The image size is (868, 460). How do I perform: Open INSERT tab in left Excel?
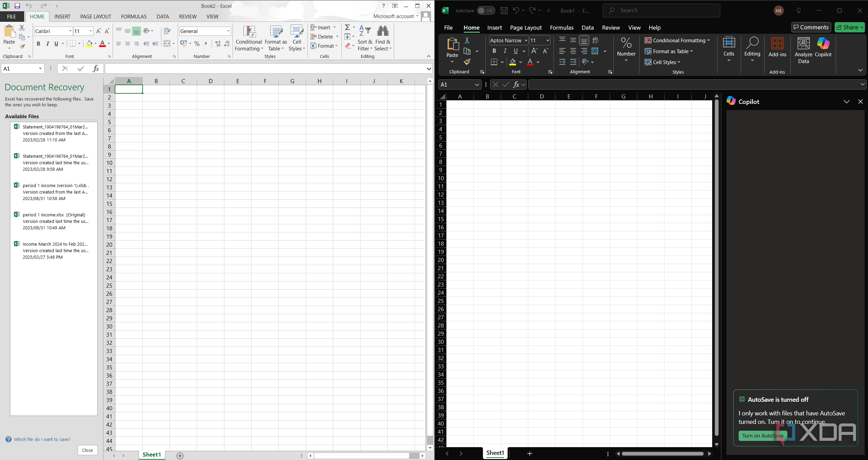(62, 16)
